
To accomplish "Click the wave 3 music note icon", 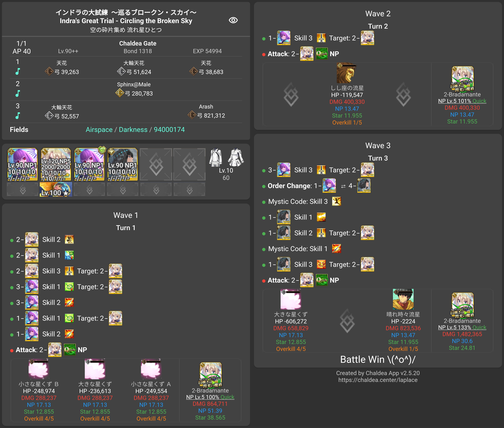I will (x=17, y=115).
